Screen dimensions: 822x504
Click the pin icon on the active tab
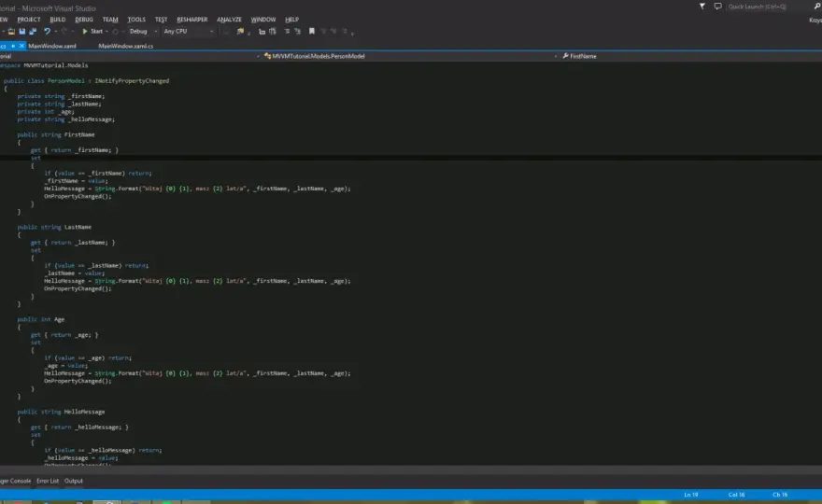pos(13,46)
